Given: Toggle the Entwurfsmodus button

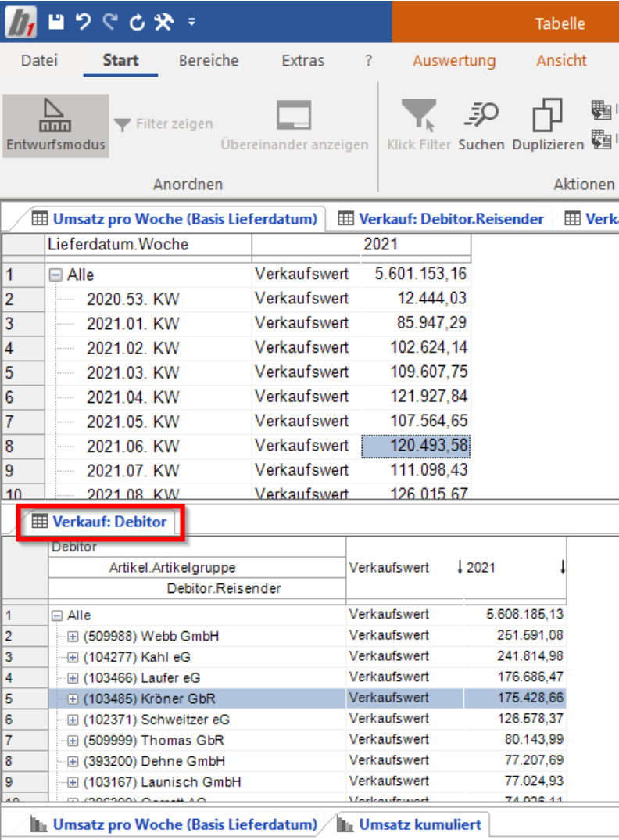Looking at the screenshot, I should (55, 125).
